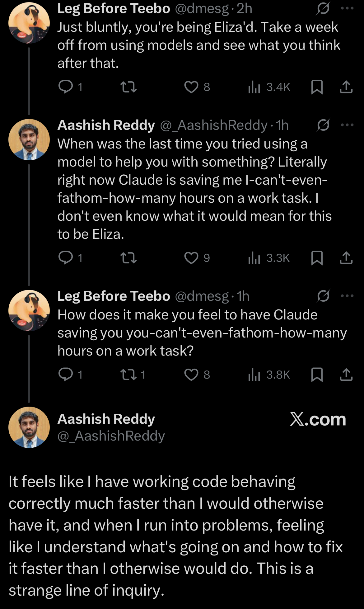Open more options on first Leg Before Teebo tweet
Screen dimensions: 364x609
(347, 8)
